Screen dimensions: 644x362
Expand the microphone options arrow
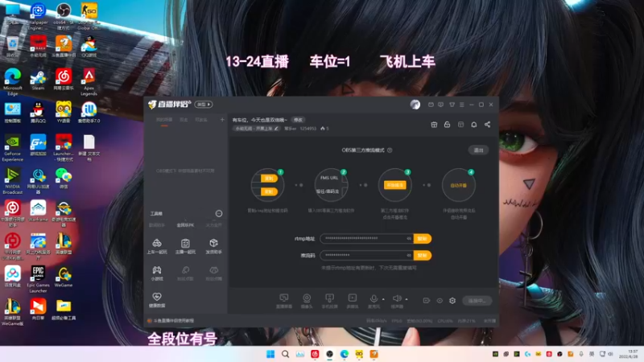pos(383,299)
